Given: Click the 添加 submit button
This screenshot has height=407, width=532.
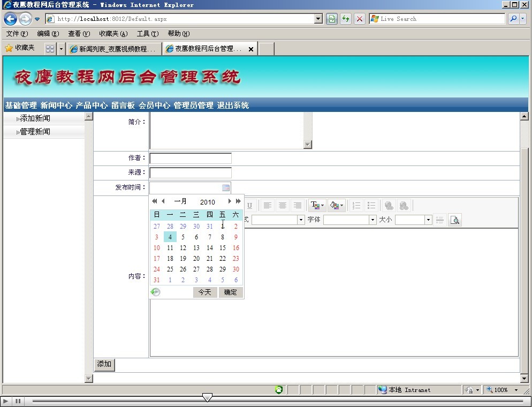Looking at the screenshot, I should (x=104, y=365).
